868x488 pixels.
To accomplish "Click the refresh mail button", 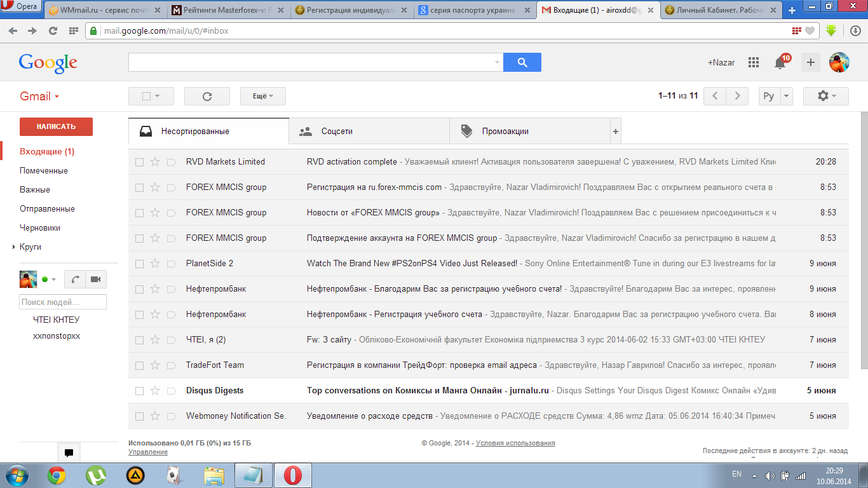I will coord(207,97).
